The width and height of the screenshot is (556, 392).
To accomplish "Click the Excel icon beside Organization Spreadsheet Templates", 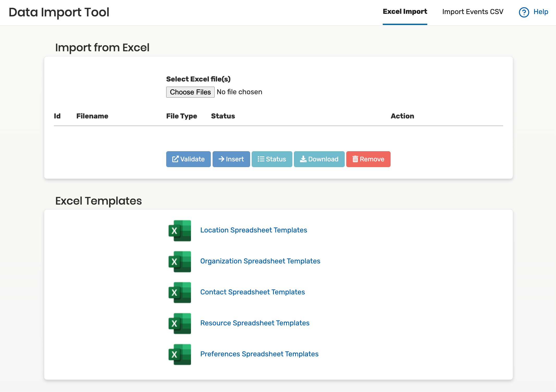I will coord(180,262).
